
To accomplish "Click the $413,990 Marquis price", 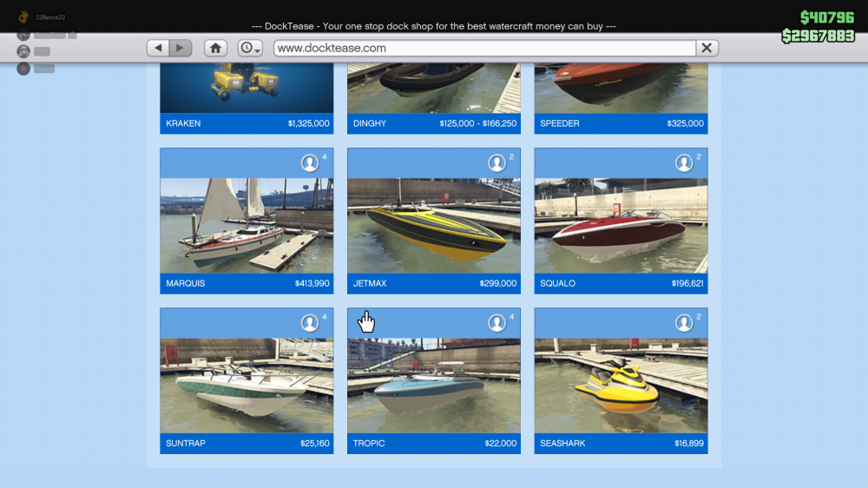I will [312, 284].
